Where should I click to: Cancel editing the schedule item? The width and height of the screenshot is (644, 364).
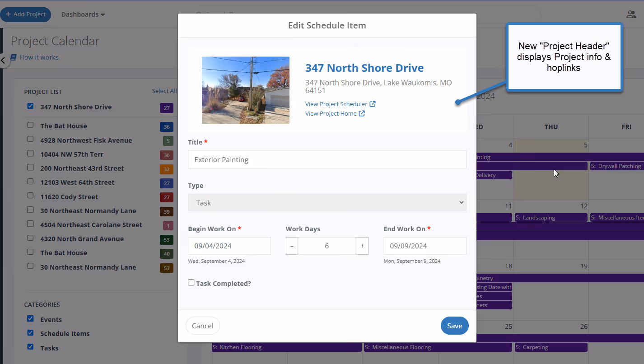[x=202, y=326]
